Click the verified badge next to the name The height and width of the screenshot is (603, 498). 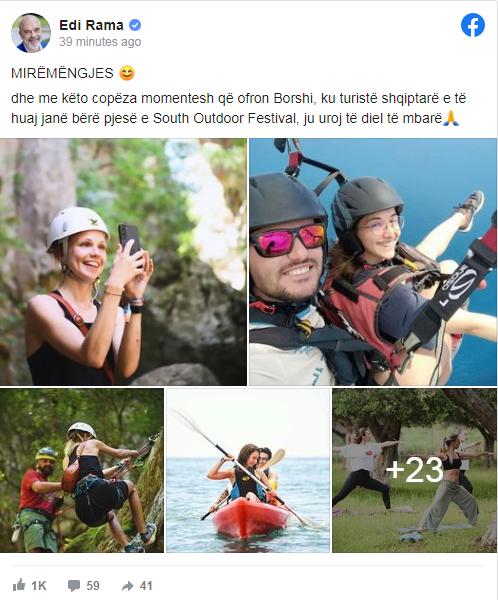coord(135,25)
